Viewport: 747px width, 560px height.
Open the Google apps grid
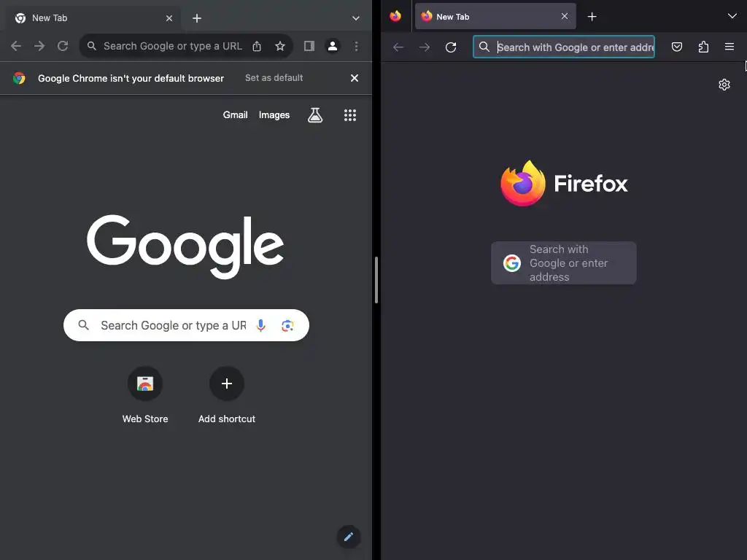click(x=350, y=114)
